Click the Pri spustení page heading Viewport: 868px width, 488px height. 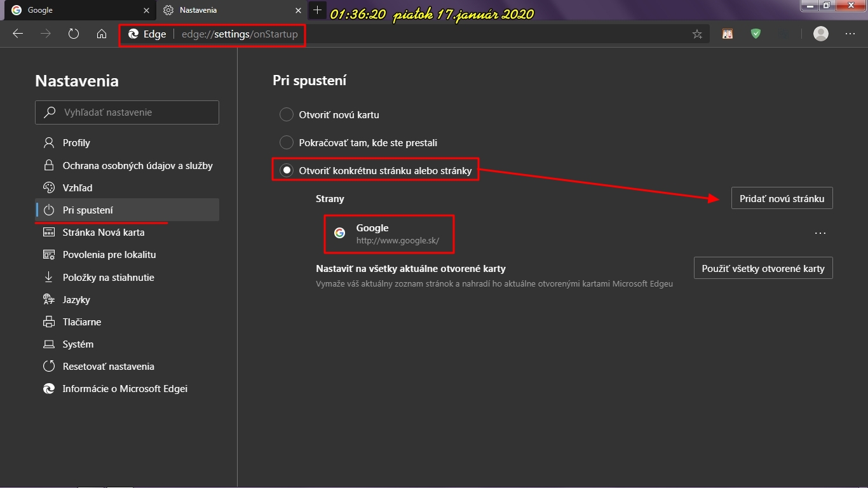309,81
